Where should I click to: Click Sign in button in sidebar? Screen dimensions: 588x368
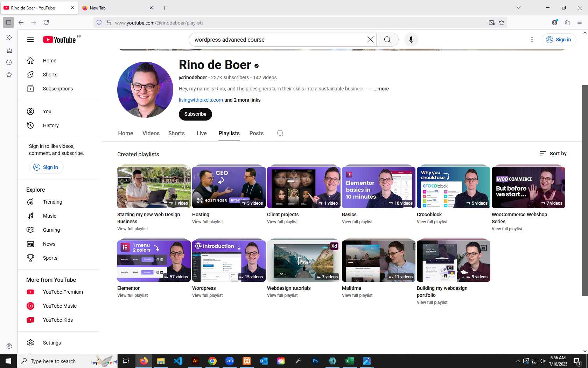tap(46, 167)
